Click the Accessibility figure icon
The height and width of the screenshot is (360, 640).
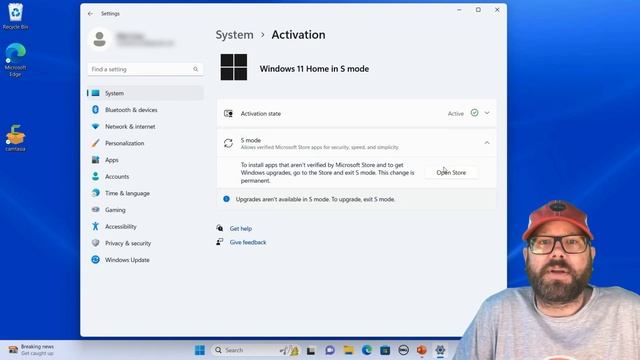point(96,226)
